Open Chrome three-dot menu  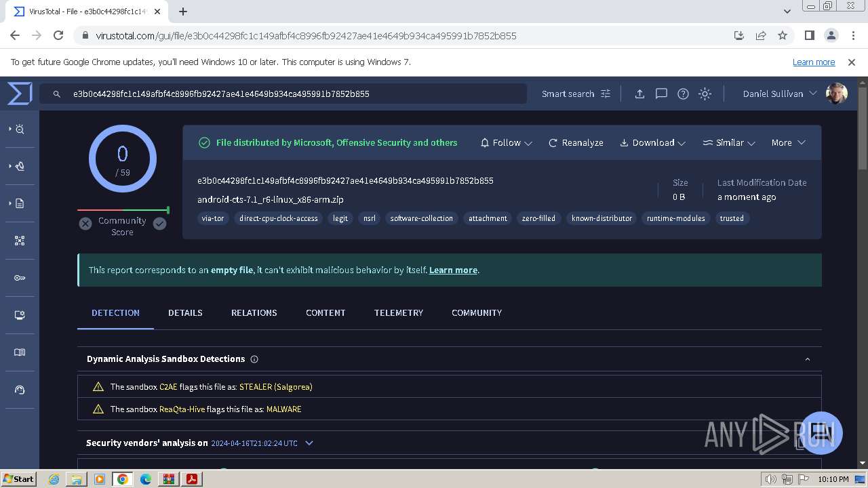(x=852, y=35)
